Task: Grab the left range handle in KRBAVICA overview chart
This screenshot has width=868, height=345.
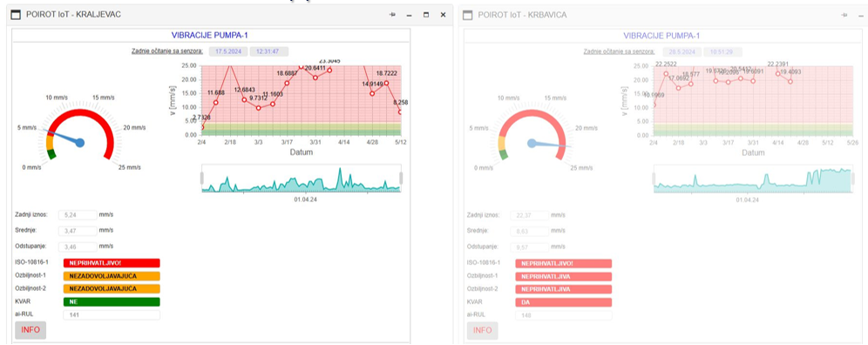Action: [x=654, y=179]
